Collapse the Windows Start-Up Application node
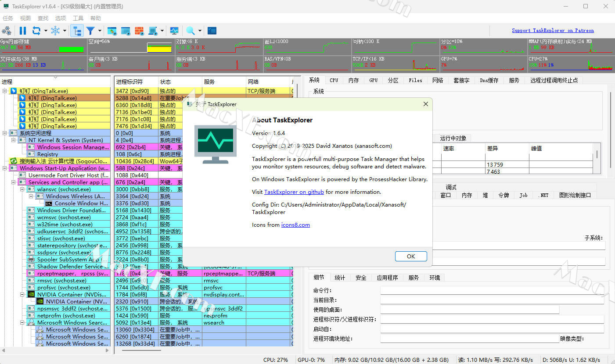 point(5,168)
